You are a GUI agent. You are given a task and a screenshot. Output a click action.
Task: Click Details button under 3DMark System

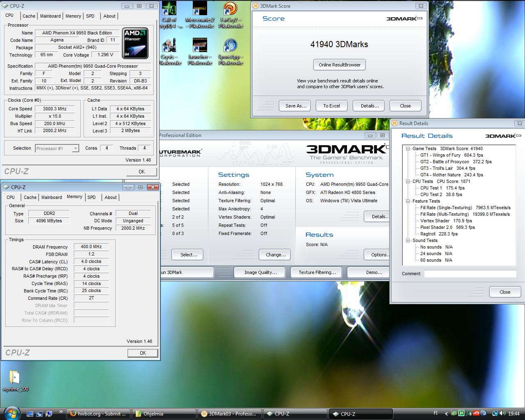[377, 217]
